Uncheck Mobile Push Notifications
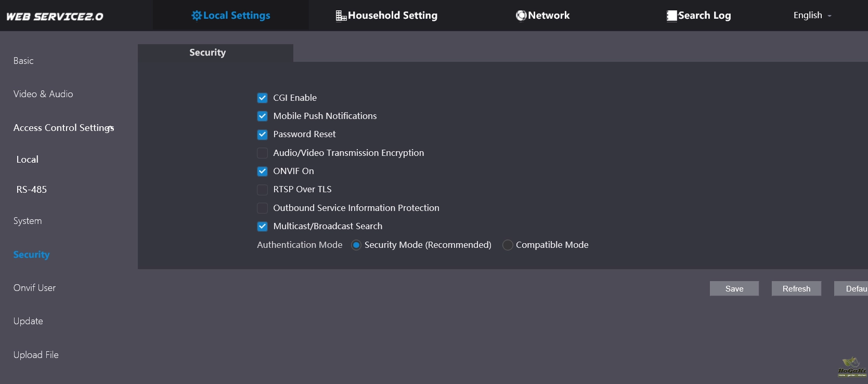The height and width of the screenshot is (384, 868). click(263, 116)
